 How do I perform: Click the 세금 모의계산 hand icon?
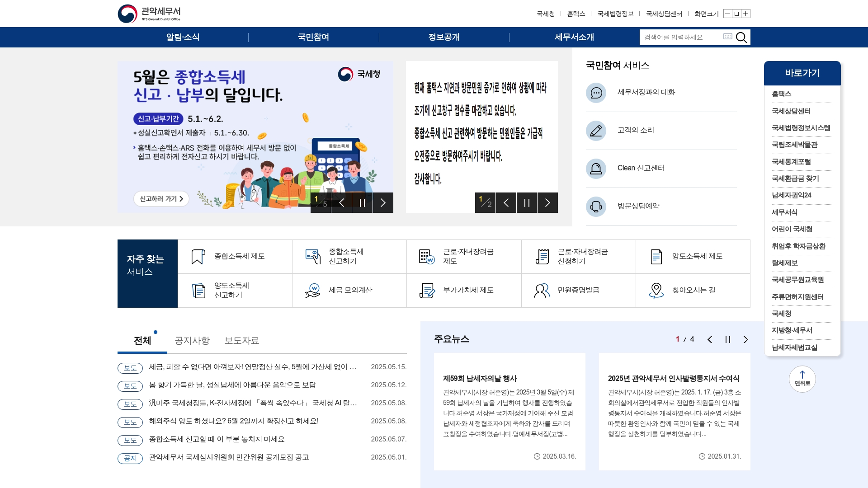pos(312,291)
